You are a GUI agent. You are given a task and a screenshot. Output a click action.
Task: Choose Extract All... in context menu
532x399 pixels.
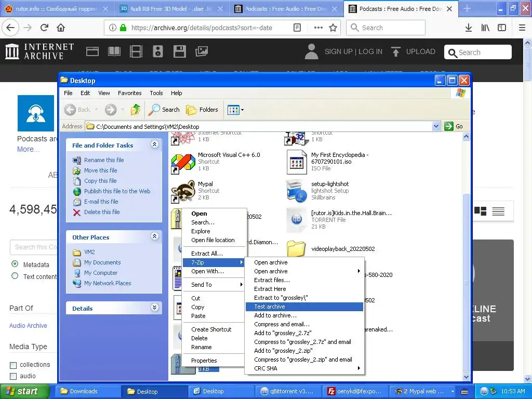pyautogui.click(x=214, y=254)
